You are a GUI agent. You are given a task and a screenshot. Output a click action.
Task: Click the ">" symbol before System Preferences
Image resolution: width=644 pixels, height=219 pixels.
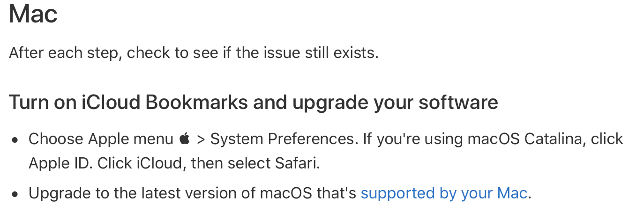tap(201, 139)
